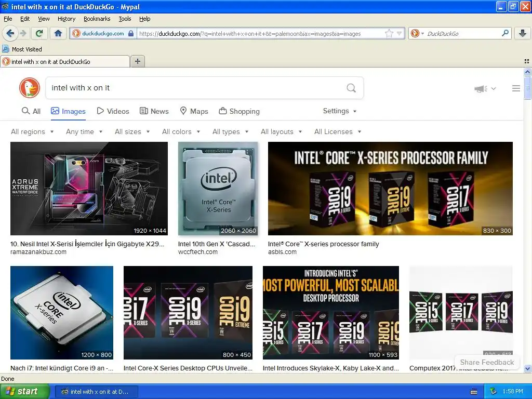
Task: Click the tab groups grid icon
Action: (527, 61)
